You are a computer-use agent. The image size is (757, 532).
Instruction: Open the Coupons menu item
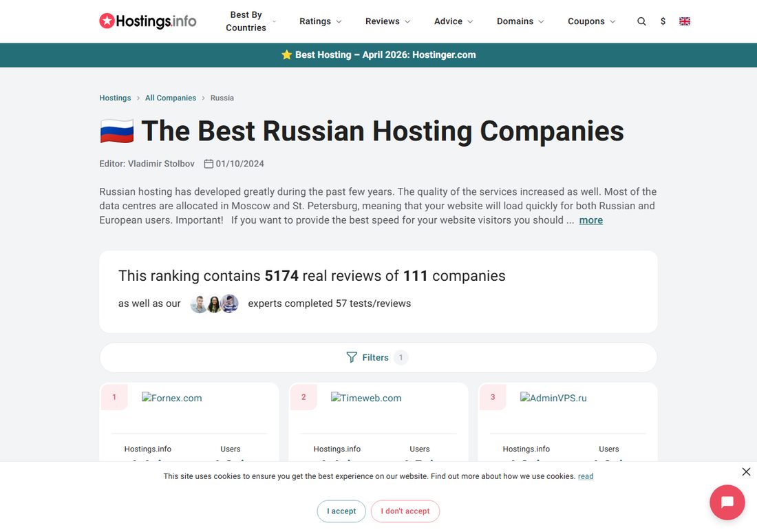(x=586, y=21)
